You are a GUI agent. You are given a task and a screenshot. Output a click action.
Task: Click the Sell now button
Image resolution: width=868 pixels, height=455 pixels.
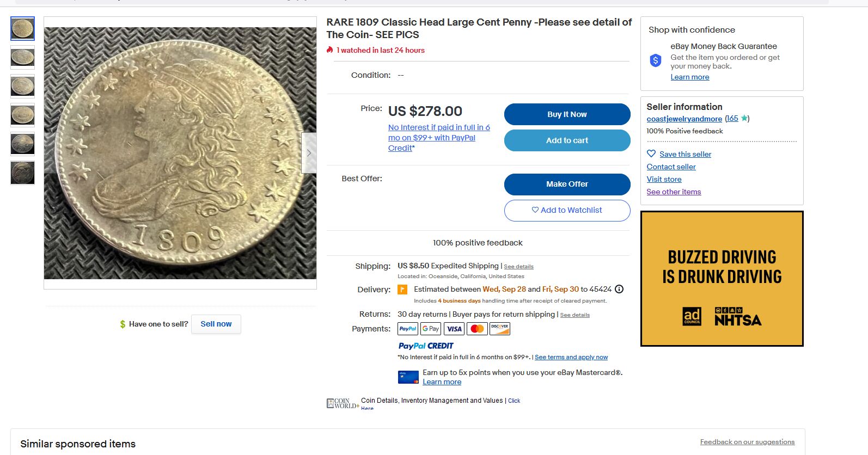pos(216,324)
